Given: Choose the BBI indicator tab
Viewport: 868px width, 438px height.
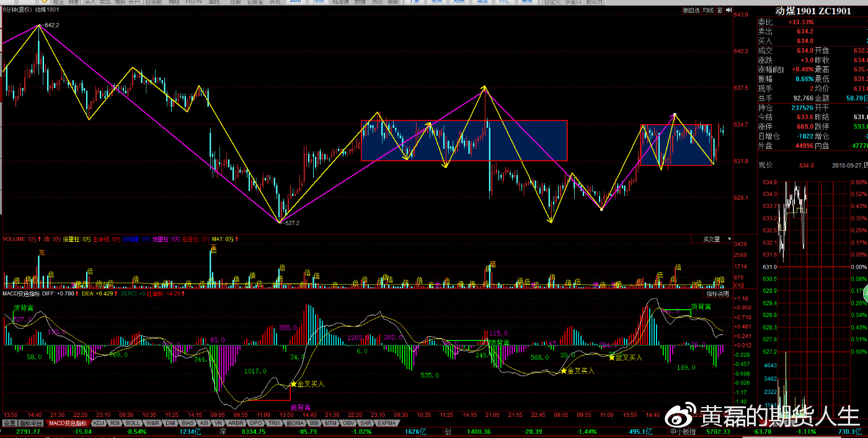Looking at the screenshot, I should pyautogui.click(x=314, y=423).
